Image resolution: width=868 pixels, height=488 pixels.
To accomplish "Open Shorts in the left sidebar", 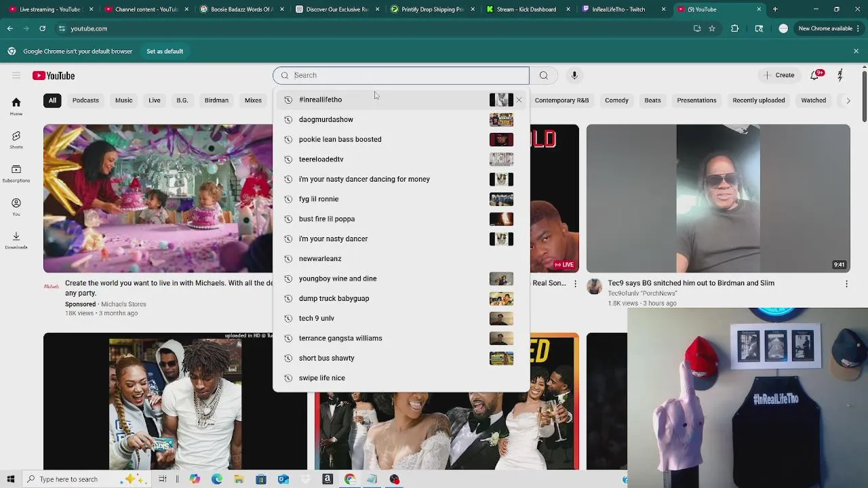I will pyautogui.click(x=16, y=140).
